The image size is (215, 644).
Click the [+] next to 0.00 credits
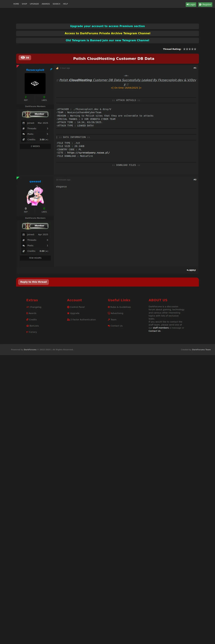[47, 251]
